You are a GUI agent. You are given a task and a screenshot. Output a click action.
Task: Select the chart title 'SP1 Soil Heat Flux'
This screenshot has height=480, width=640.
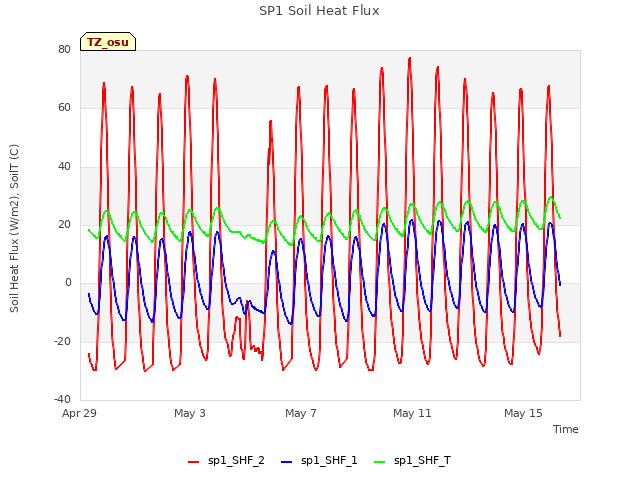(319, 11)
